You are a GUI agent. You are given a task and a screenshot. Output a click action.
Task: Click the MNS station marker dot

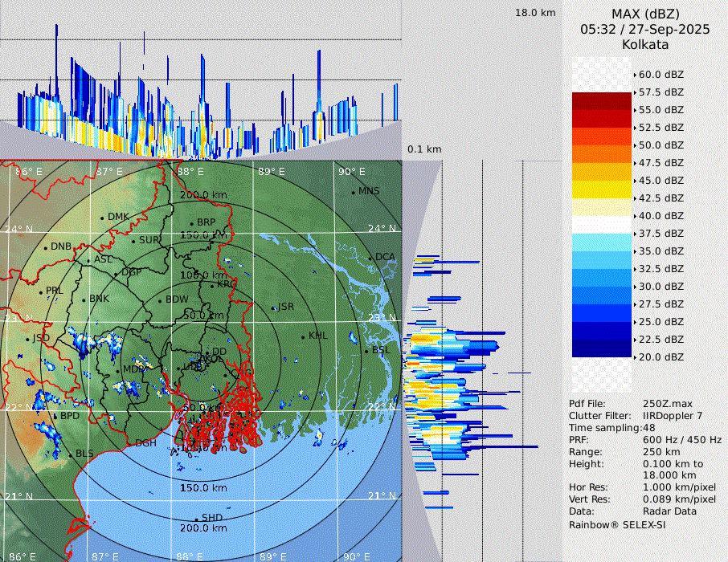pyautogui.click(x=353, y=192)
